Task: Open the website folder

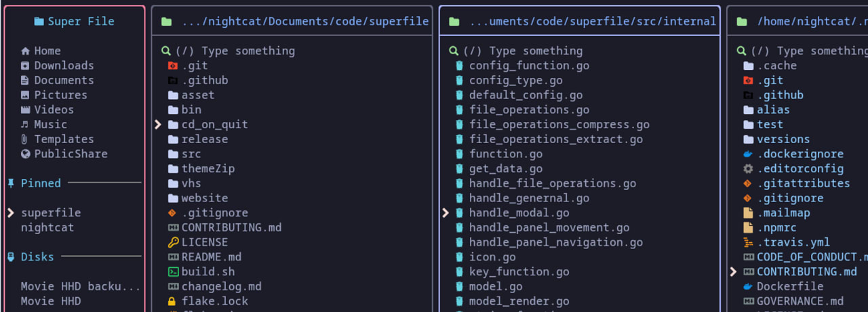Action: (x=205, y=198)
